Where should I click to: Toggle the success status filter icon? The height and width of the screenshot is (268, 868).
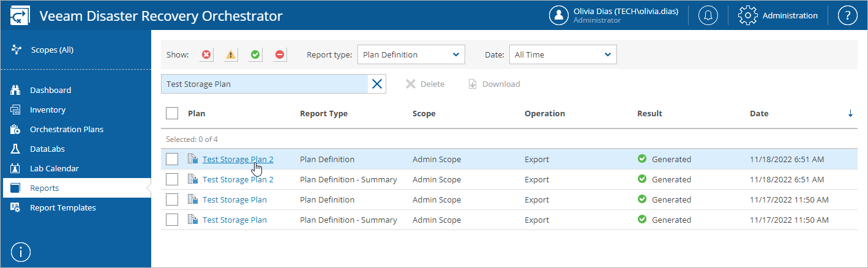[255, 54]
